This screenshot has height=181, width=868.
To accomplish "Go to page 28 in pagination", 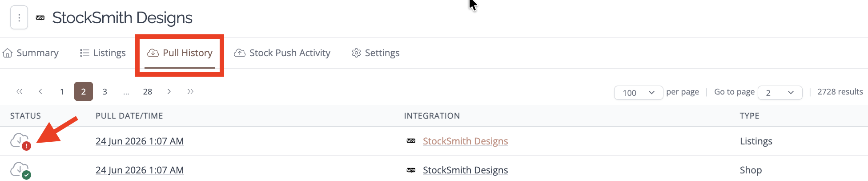I will click(x=148, y=91).
